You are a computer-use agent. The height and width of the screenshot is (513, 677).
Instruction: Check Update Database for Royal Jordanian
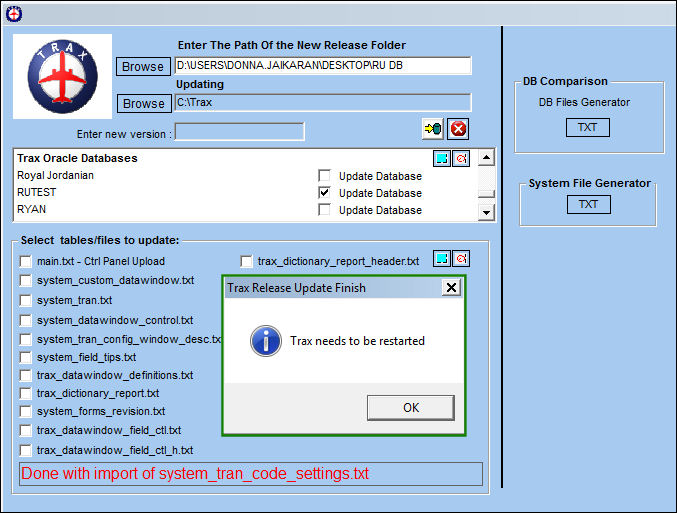[x=324, y=175]
